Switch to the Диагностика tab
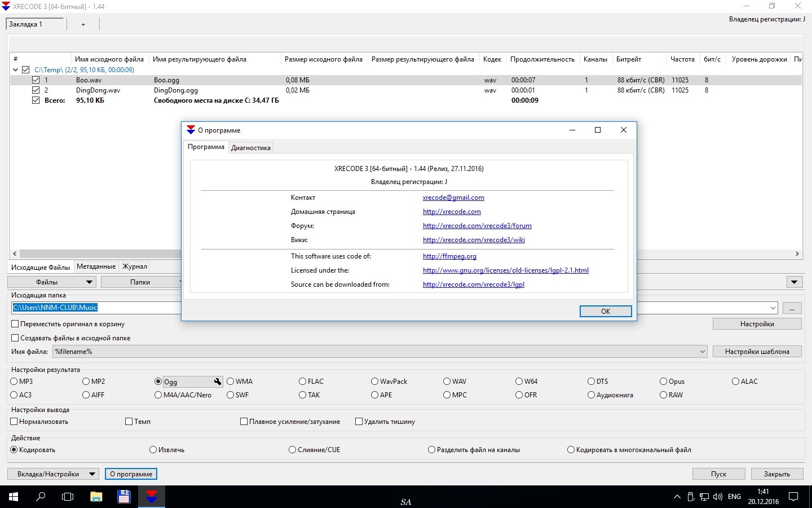The height and width of the screenshot is (508, 812). tap(250, 148)
